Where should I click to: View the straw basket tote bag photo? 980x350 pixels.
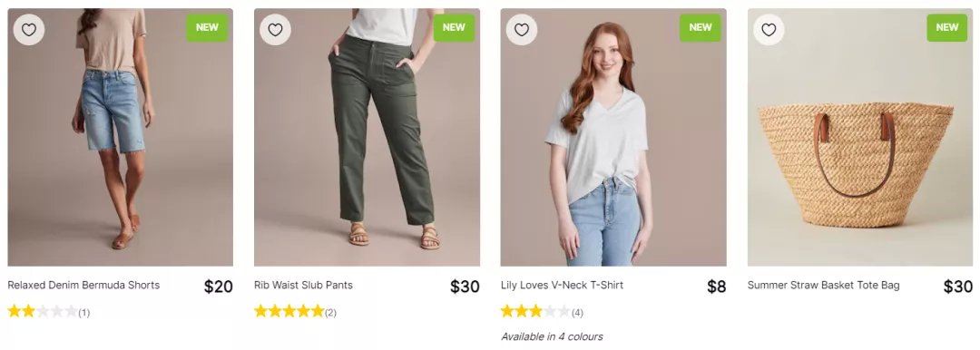pos(860,138)
